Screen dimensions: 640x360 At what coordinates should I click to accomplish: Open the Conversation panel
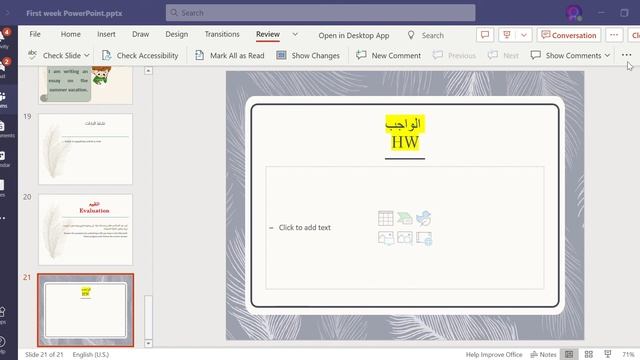(569, 35)
